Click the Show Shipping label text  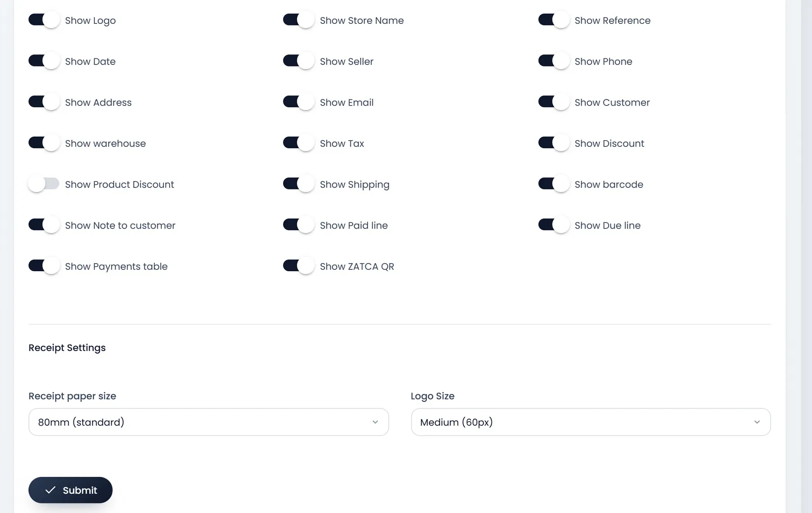(x=355, y=185)
